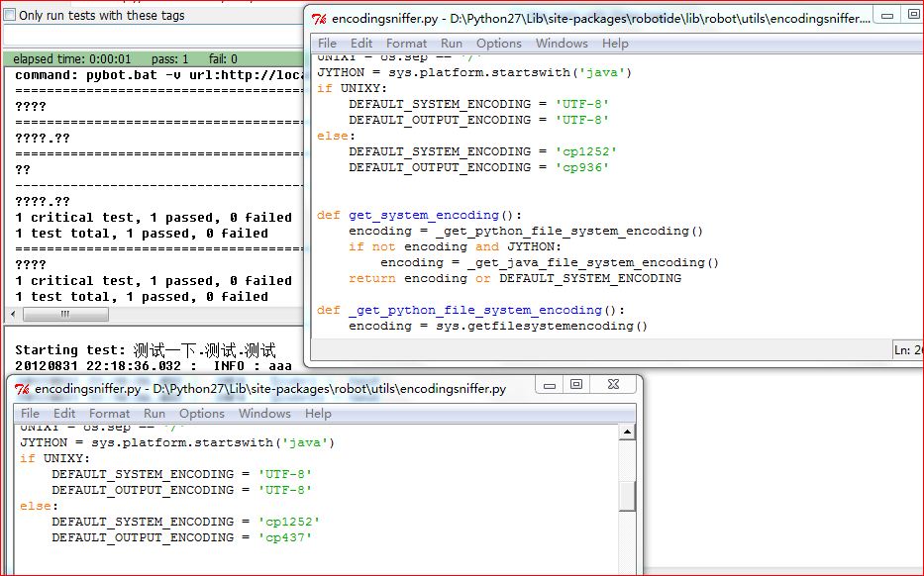Open the Run menu in the robot\utils encodingsniffer window
The width and height of the screenshot is (924, 576).
pos(154,414)
